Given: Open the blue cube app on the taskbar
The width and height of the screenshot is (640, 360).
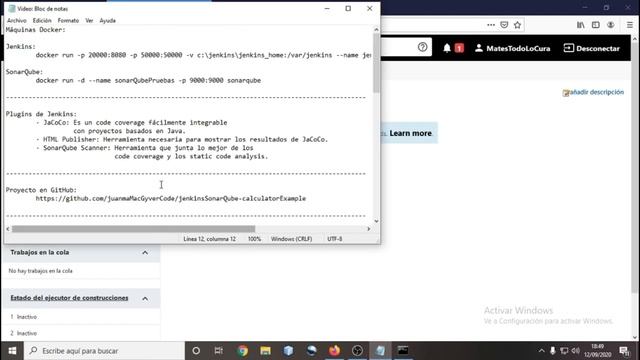Looking at the screenshot, I should click(x=288, y=351).
